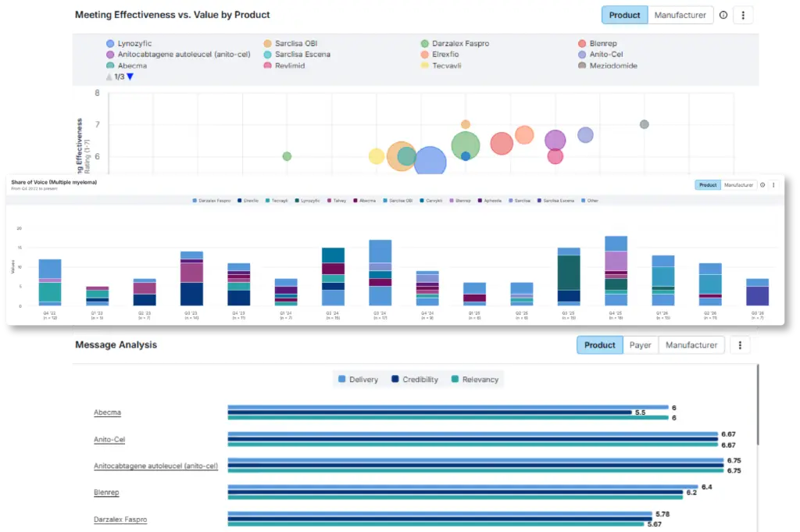Go to next legend page with blue arrow

[130, 77]
